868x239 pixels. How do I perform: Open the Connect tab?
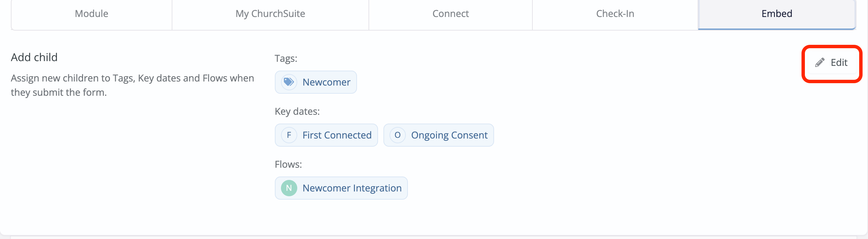click(450, 14)
